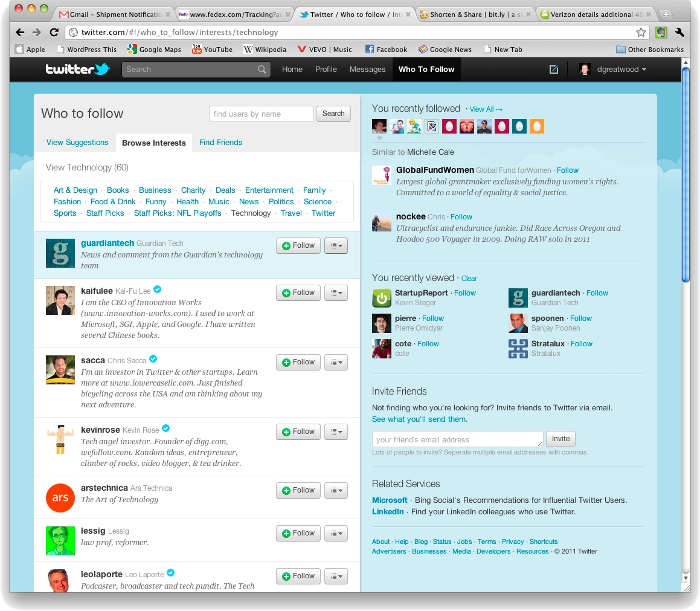Bookmark page with the star icon
The width and height of the screenshot is (700, 611).
[x=641, y=33]
